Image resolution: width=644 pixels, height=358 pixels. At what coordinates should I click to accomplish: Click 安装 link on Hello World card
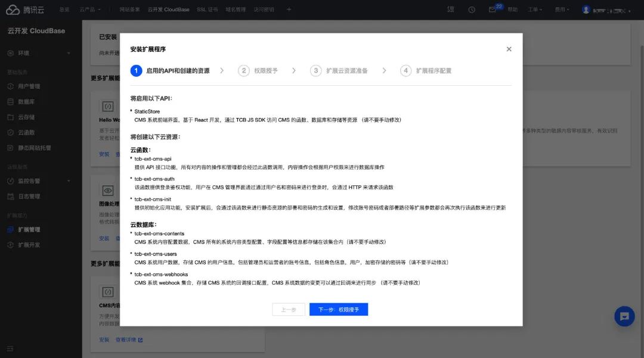104,154
